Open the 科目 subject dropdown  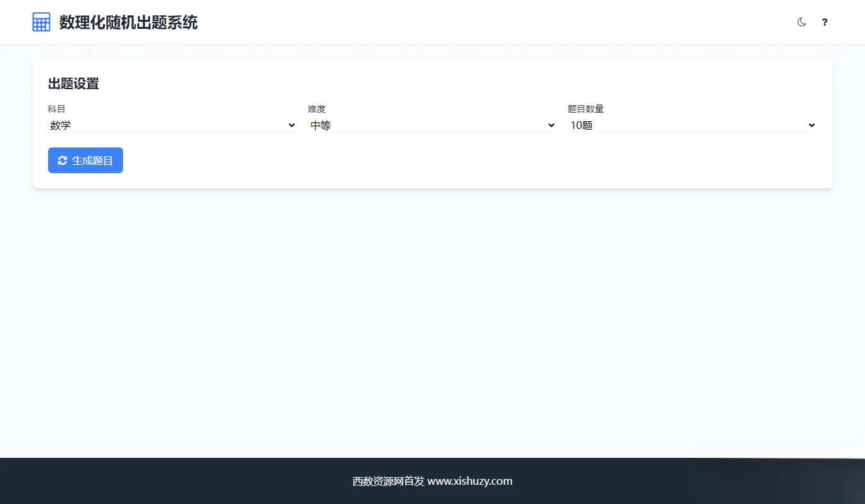pos(172,125)
